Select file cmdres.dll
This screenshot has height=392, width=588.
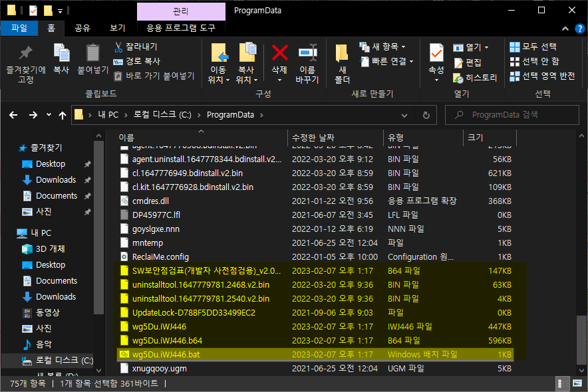pyautogui.click(x=315, y=201)
